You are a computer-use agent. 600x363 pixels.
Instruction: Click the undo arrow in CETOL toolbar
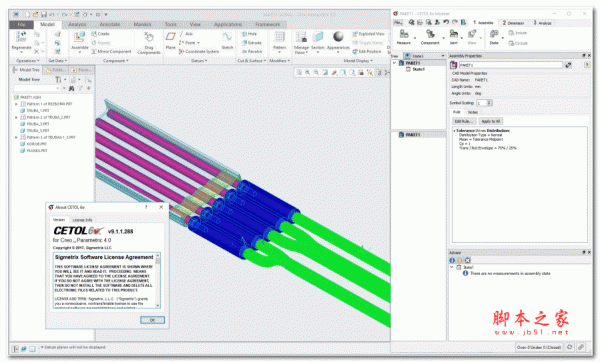pos(446,23)
